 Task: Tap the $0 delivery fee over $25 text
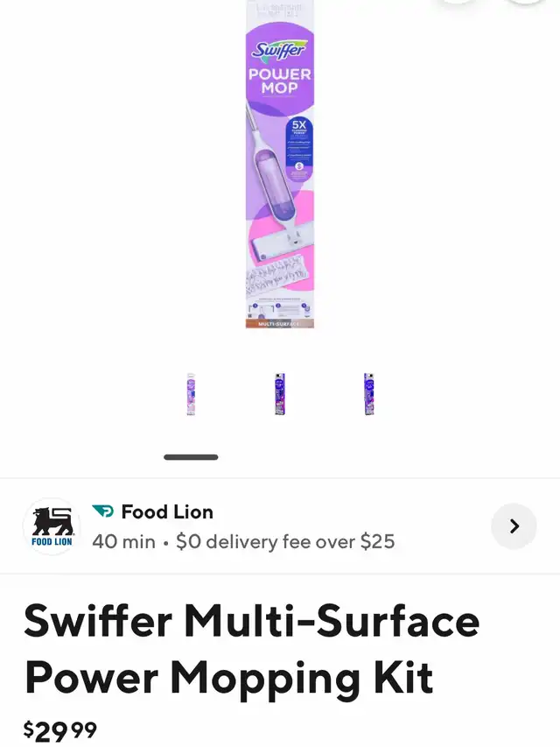pos(285,542)
